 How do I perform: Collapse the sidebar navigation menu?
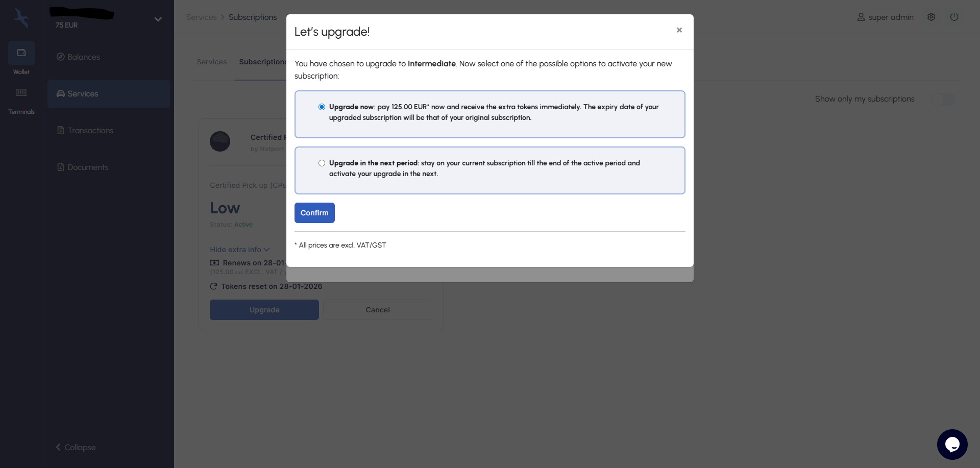(x=76, y=447)
